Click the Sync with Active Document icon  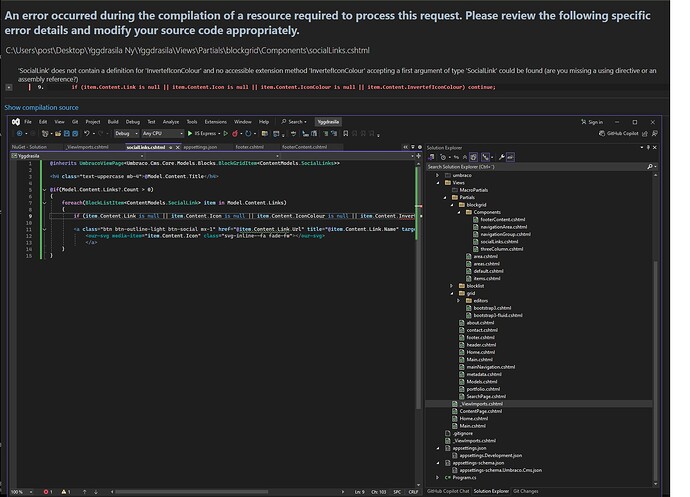pos(456,157)
